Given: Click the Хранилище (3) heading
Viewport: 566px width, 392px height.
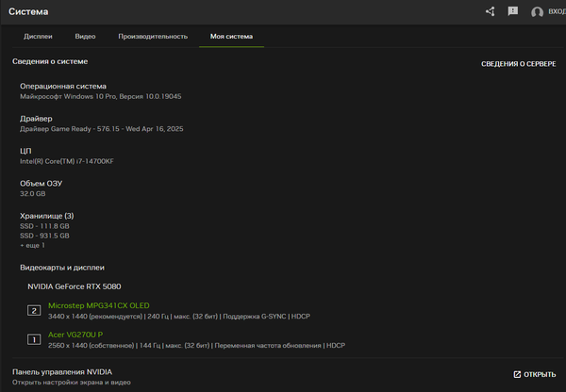Looking at the screenshot, I should [x=47, y=216].
